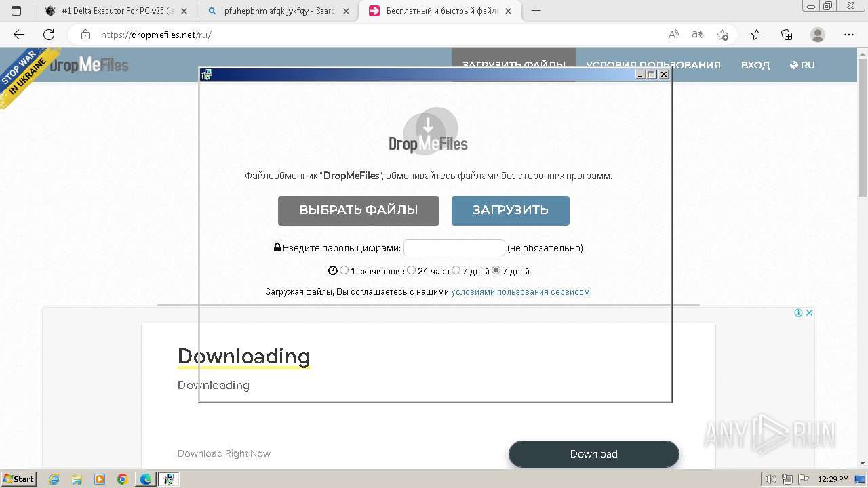Image resolution: width=868 pixels, height=488 pixels.
Task: Click the ad info icon
Action: pos(799,312)
